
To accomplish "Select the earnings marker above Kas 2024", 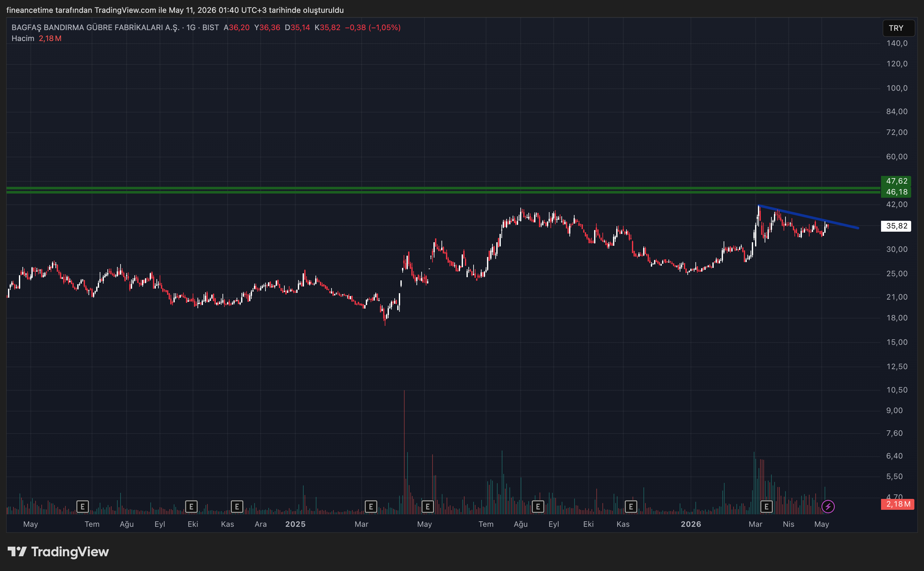I will (237, 506).
